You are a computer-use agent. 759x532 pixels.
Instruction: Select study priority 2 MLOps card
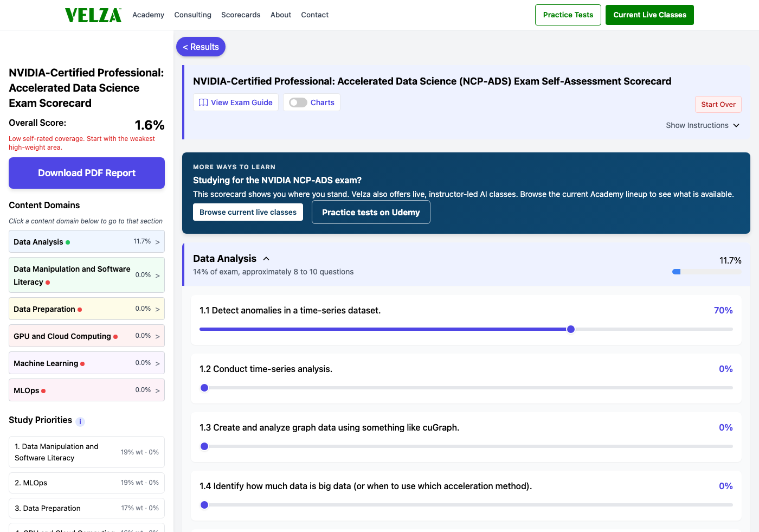[x=87, y=483]
